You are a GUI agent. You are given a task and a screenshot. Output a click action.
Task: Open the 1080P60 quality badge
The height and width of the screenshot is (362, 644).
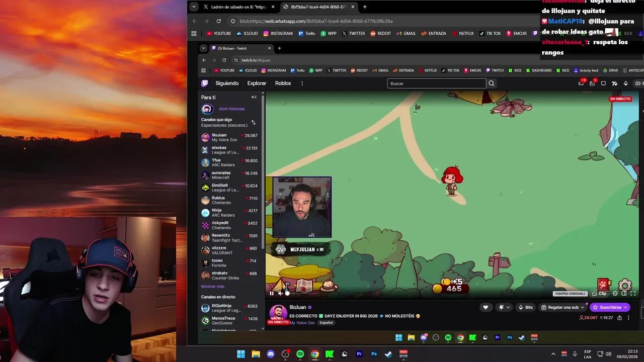coord(571,294)
